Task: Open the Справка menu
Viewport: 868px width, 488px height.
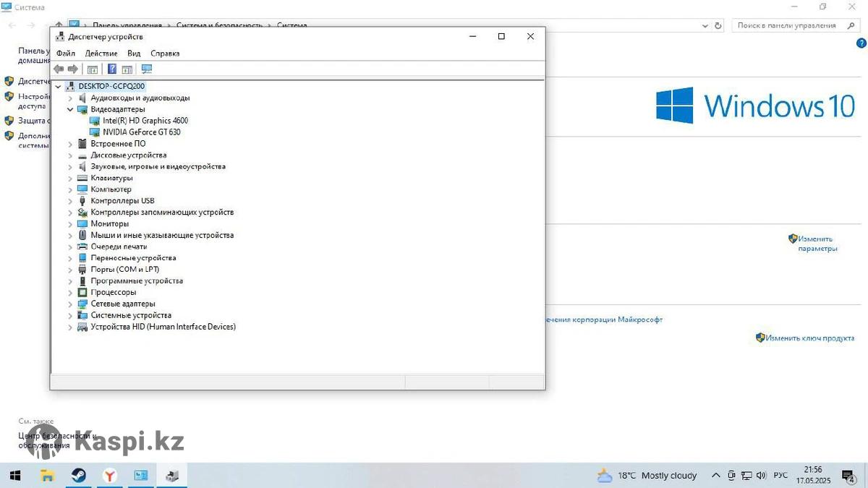Action: point(165,53)
